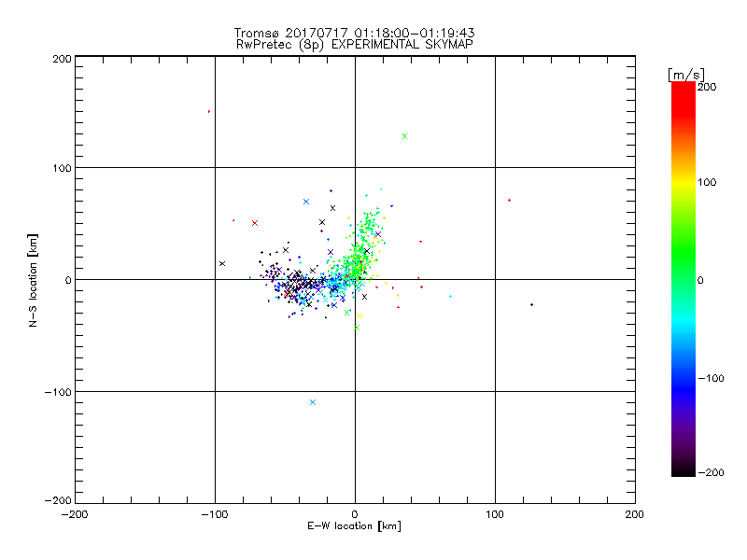This screenshot has height=560, width=747.
Task: Click the 0 tick label on N-S axis
Action: [x=68, y=280]
